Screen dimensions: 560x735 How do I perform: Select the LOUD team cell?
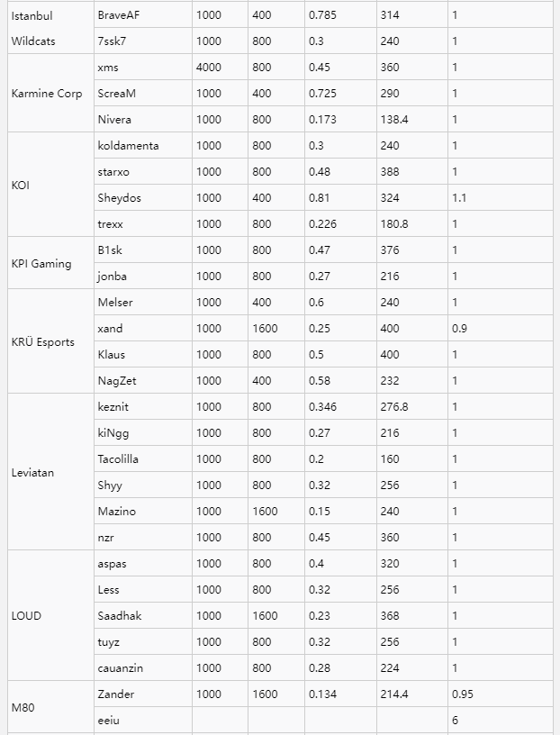point(26,616)
